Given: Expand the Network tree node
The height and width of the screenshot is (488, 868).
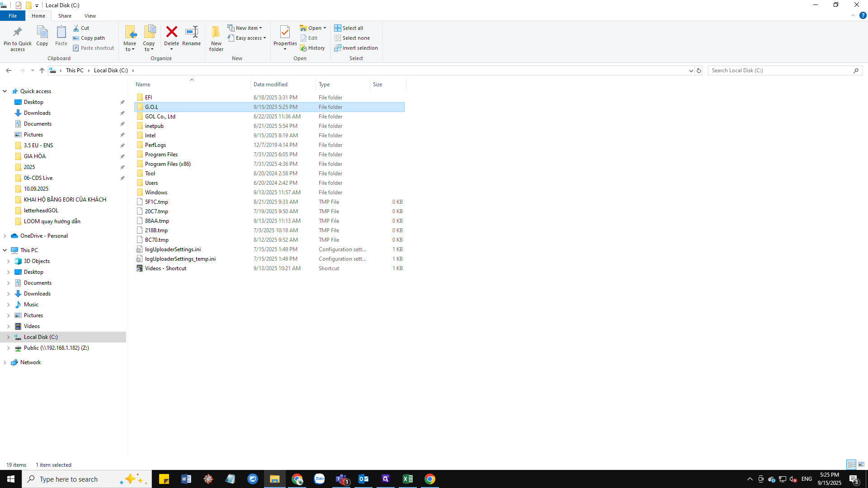Looking at the screenshot, I should point(5,362).
